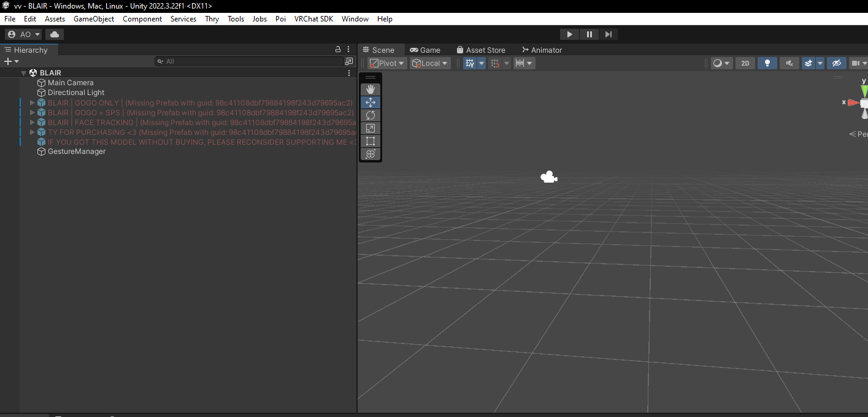Click the Main Camera cube icon
Screen dimensions: 868x417
tap(42, 83)
